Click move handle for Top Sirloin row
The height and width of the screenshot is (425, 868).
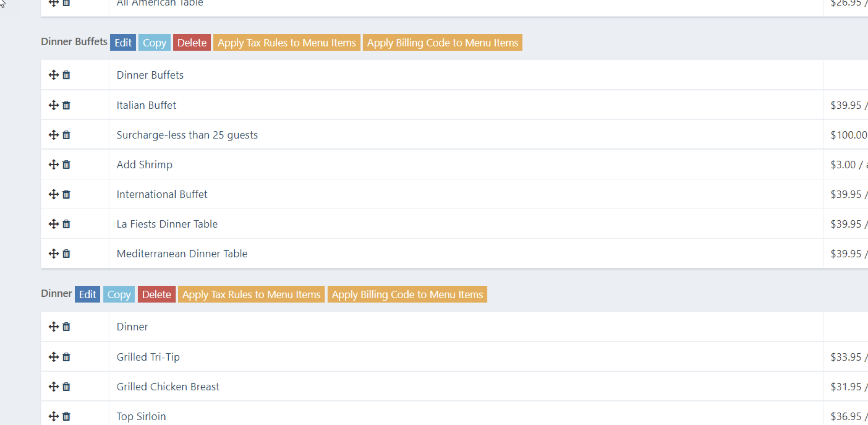tap(53, 416)
